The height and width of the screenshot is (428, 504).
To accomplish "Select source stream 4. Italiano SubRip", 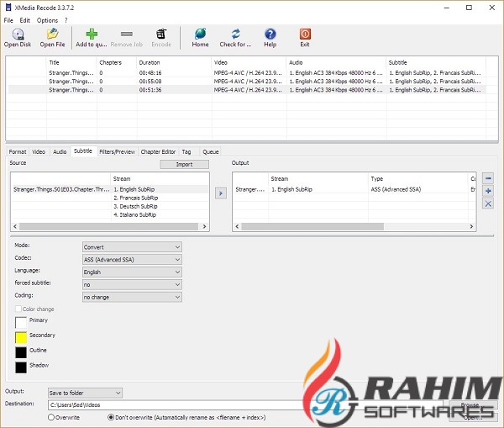I will (135, 214).
